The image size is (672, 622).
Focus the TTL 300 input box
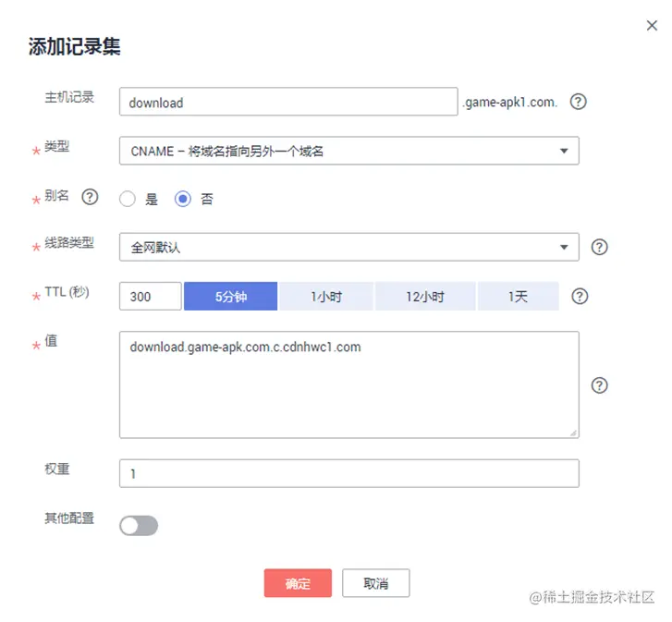(151, 297)
